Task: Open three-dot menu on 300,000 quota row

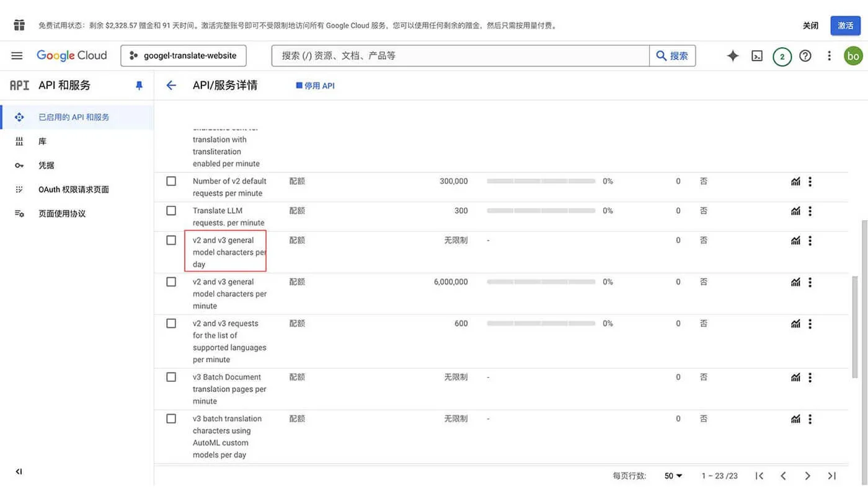Action: click(810, 180)
